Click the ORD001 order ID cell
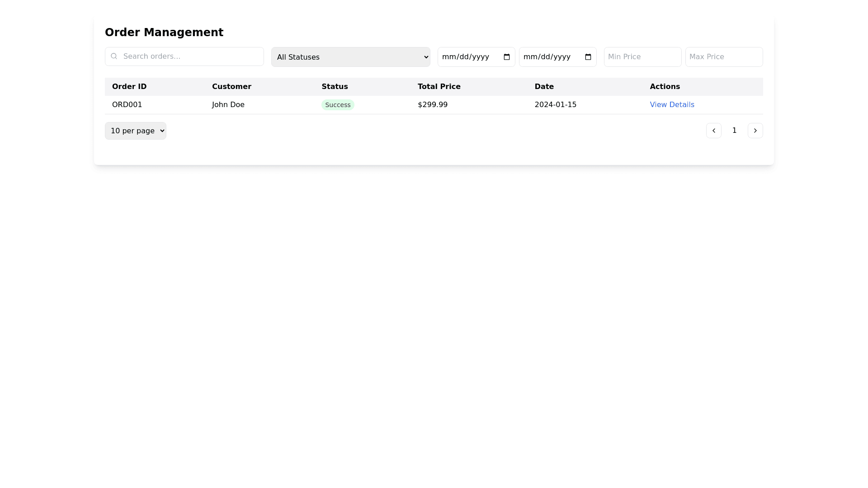868x488 pixels. tap(127, 104)
